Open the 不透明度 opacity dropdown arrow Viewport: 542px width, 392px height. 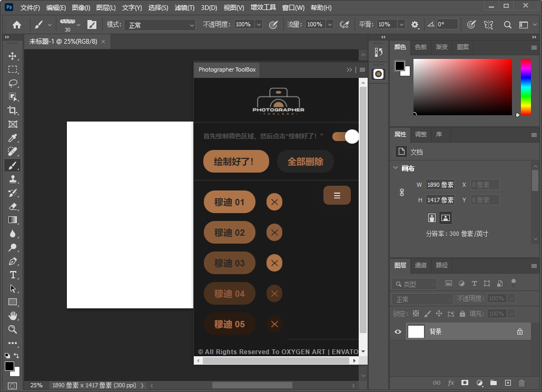coord(259,25)
